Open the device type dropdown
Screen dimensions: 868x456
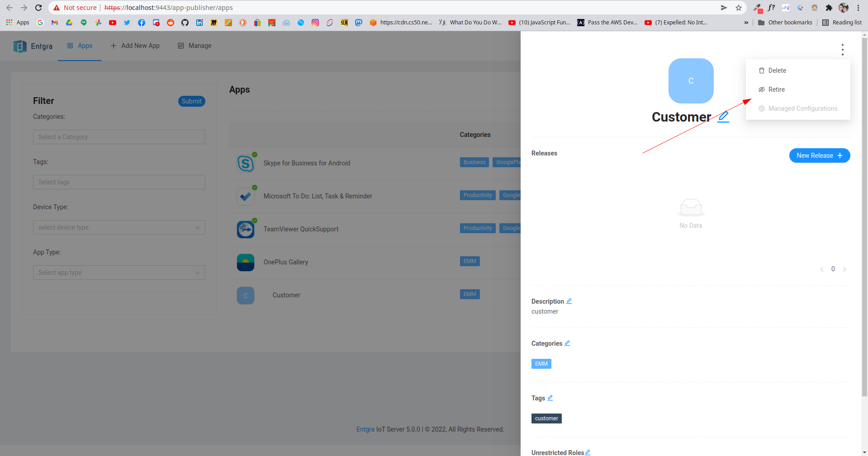(x=119, y=227)
